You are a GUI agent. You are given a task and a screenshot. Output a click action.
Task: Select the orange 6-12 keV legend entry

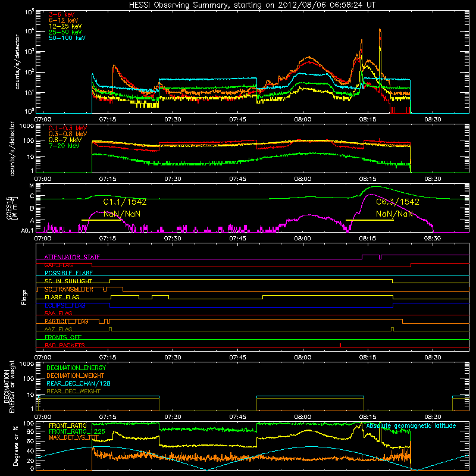[63, 20]
